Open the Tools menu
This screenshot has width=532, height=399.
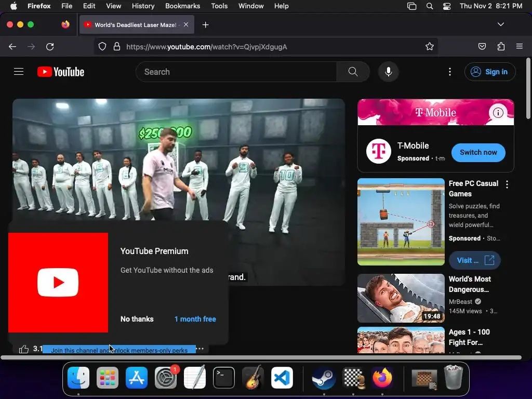pos(219,6)
